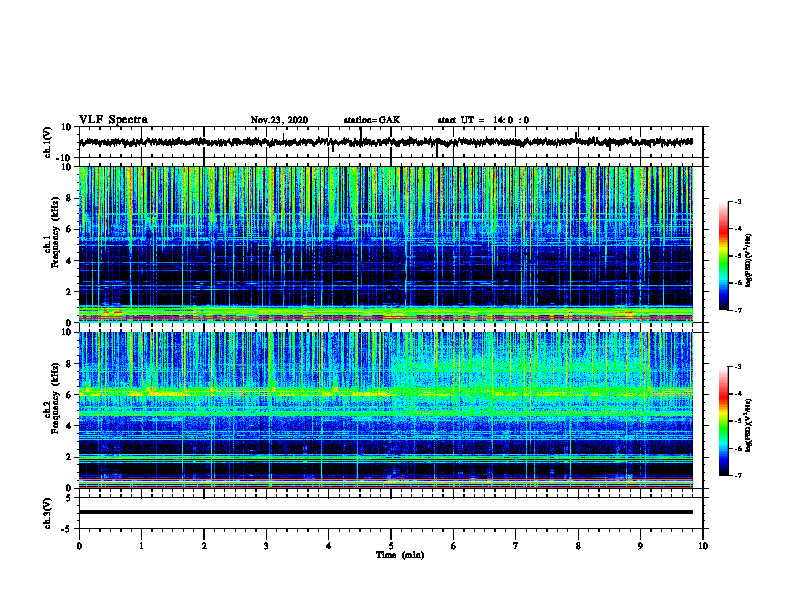Click the time axis tick label "3"

click(266, 546)
